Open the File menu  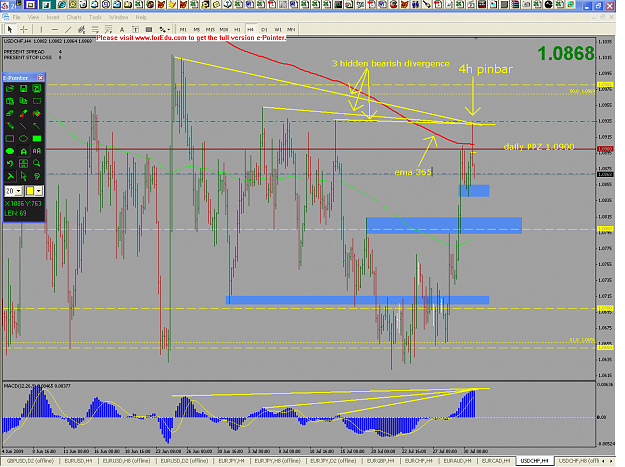click(16, 17)
